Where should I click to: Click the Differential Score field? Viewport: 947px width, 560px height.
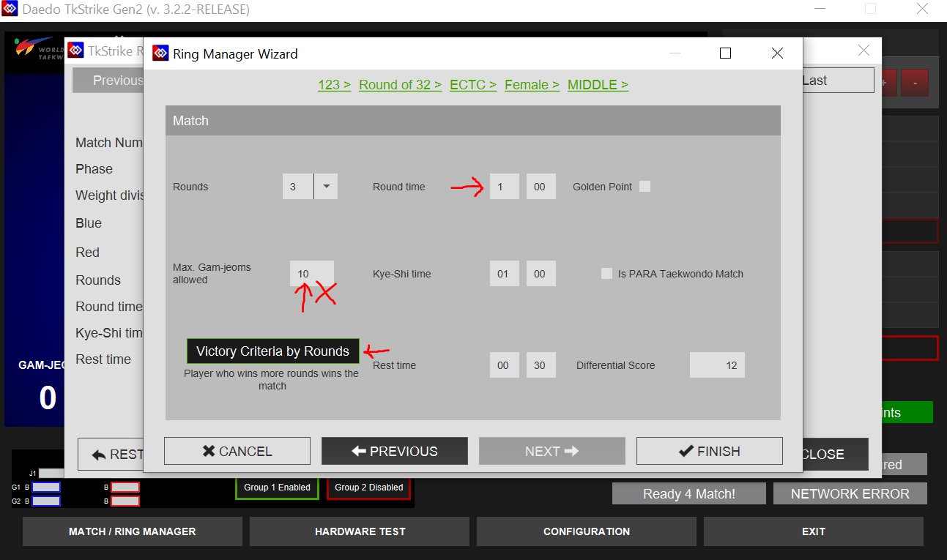click(716, 365)
